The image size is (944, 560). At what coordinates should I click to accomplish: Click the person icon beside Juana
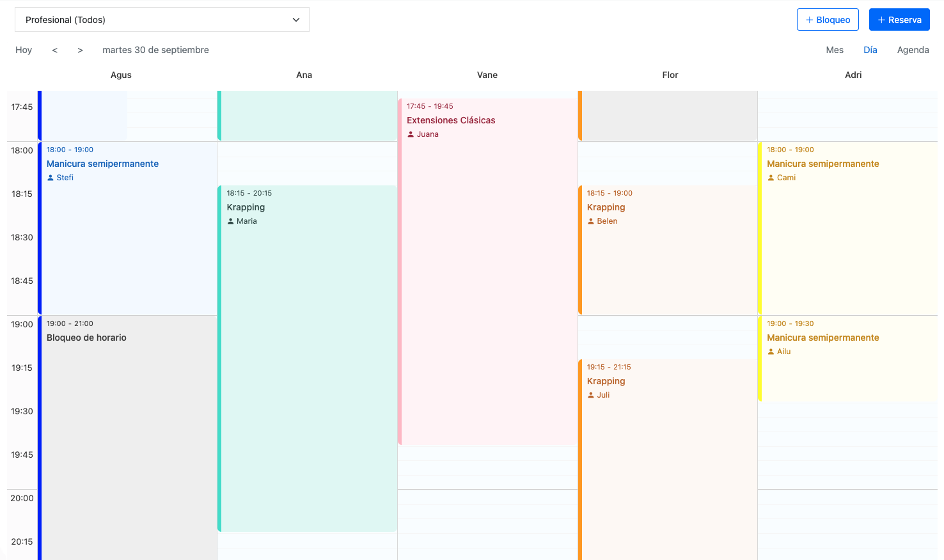tap(411, 134)
